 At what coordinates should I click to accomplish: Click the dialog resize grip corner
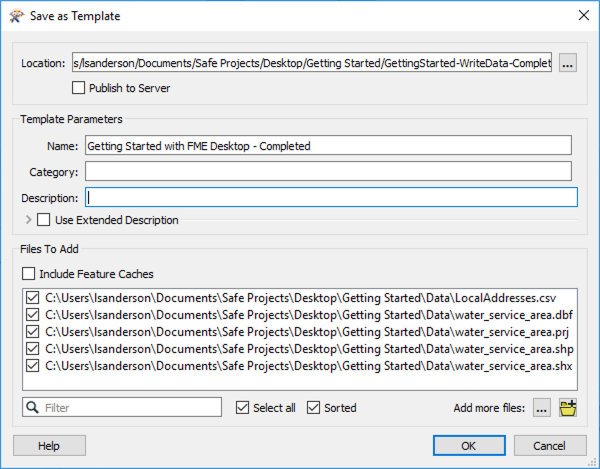click(592, 462)
